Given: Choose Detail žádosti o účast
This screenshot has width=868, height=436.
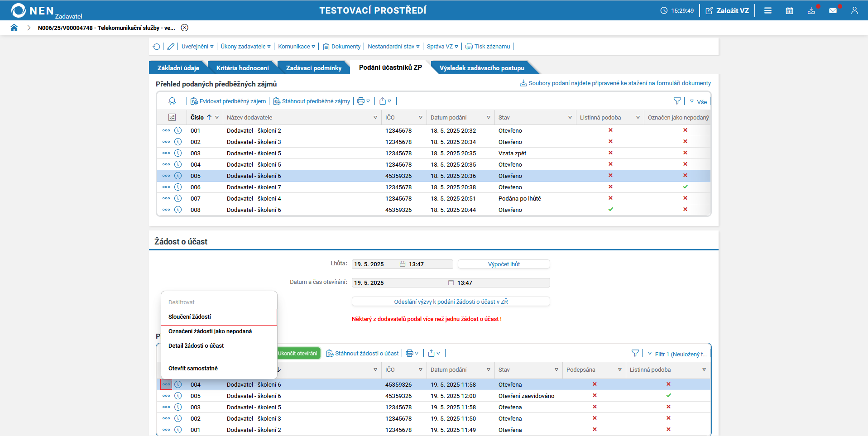Looking at the screenshot, I should tap(219, 346).
